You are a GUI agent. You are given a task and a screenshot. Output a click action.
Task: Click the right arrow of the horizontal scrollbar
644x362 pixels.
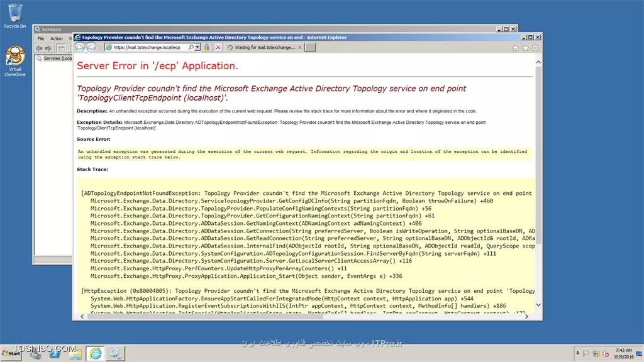[526, 317]
